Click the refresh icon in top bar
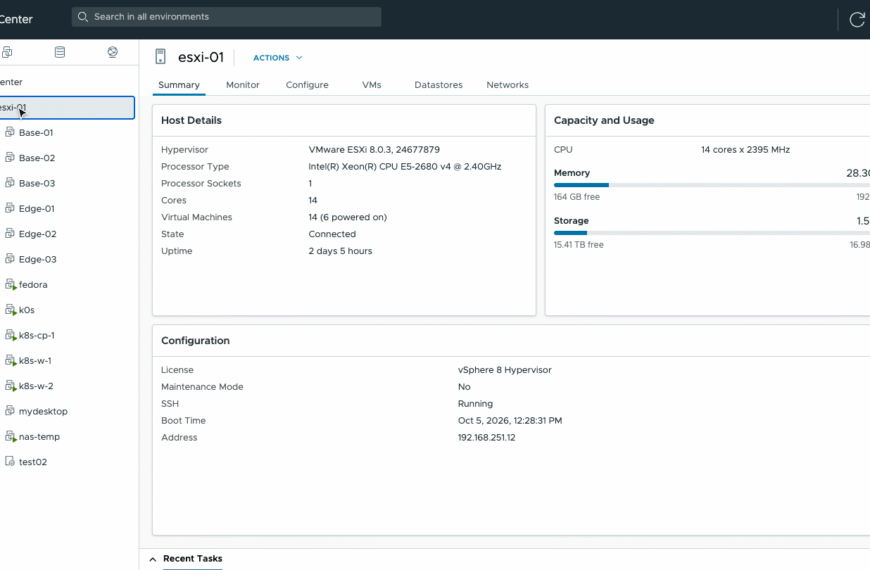The image size is (870, 570). tap(857, 19)
